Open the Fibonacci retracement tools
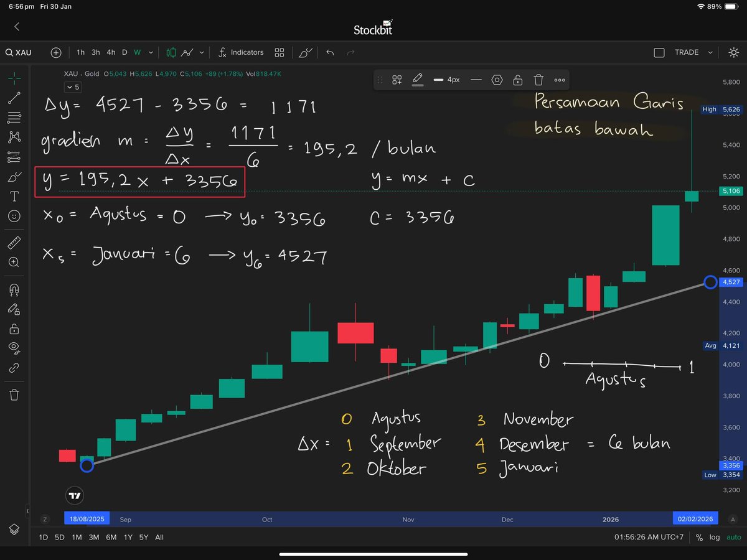This screenshot has height=560, width=747. pos(14,117)
